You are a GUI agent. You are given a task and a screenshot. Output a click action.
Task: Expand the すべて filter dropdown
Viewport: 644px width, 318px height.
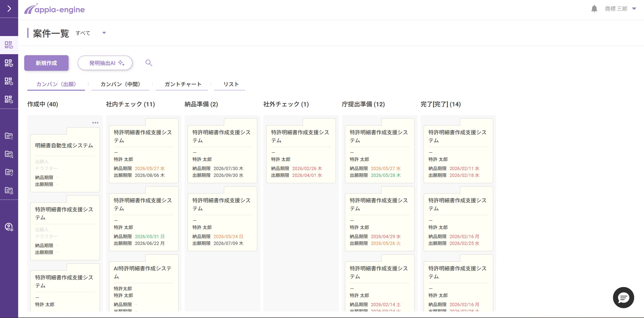click(x=104, y=33)
